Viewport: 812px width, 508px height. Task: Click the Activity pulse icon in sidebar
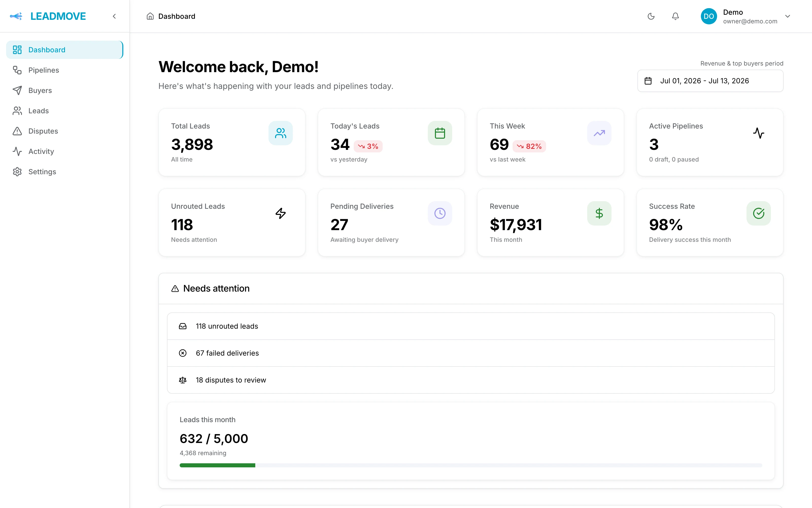coord(17,151)
